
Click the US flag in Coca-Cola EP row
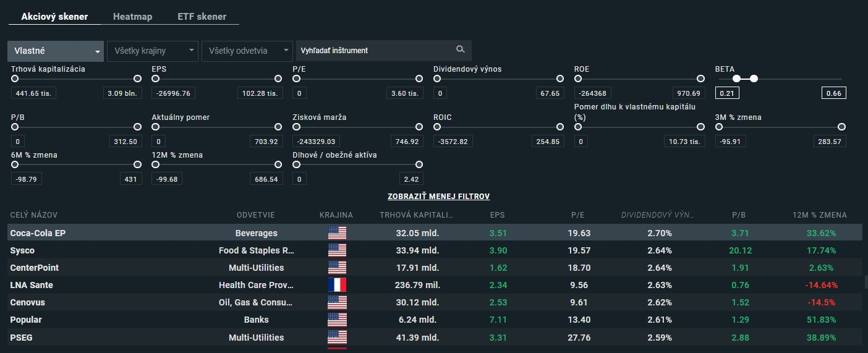[337, 233]
